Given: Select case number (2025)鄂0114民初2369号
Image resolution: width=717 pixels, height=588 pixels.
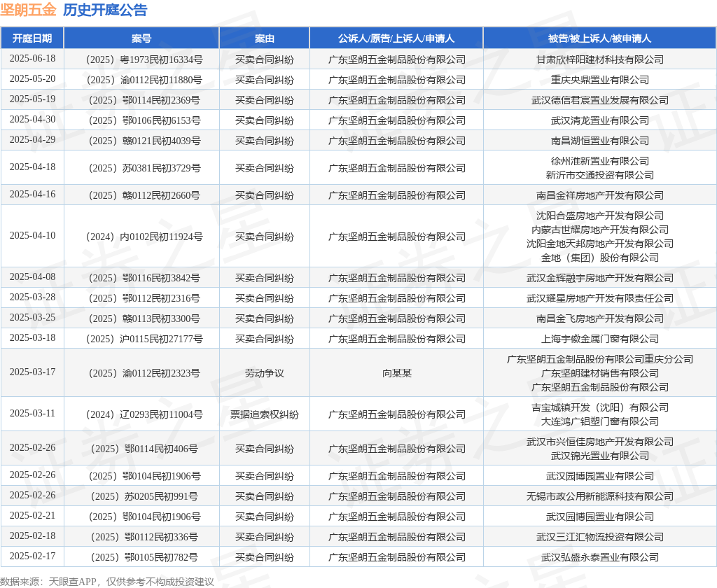Looking at the screenshot, I should click(x=144, y=101).
